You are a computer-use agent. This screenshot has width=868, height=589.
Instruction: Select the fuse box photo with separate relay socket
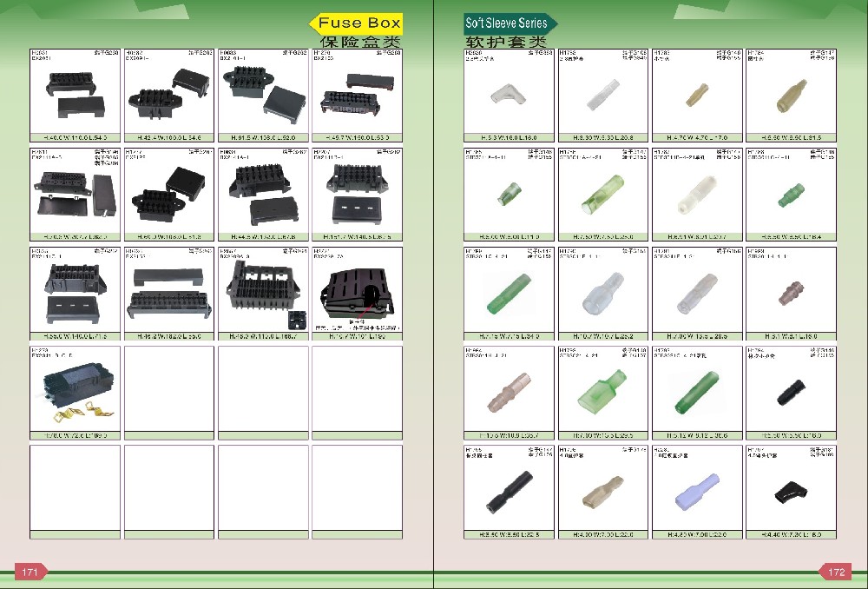click(x=263, y=295)
